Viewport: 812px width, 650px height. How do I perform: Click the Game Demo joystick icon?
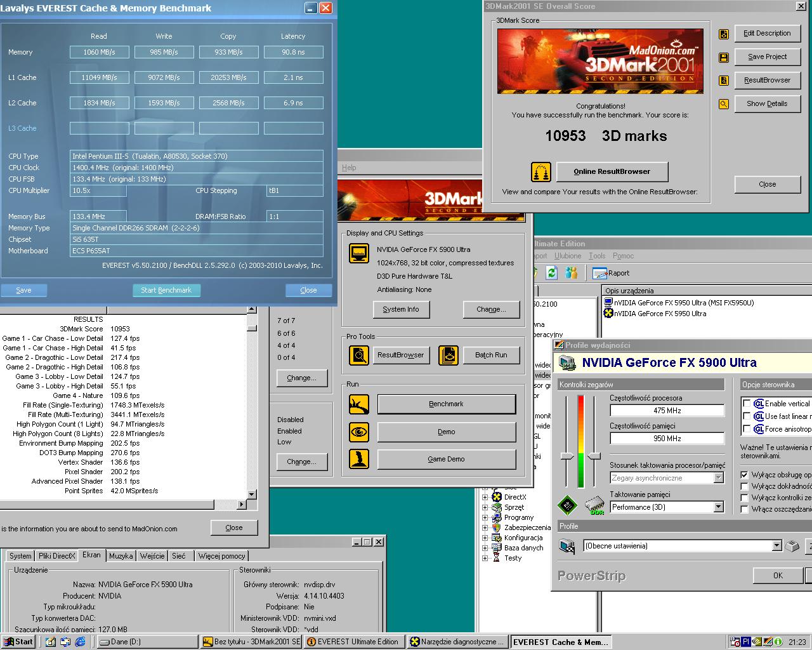click(x=359, y=459)
